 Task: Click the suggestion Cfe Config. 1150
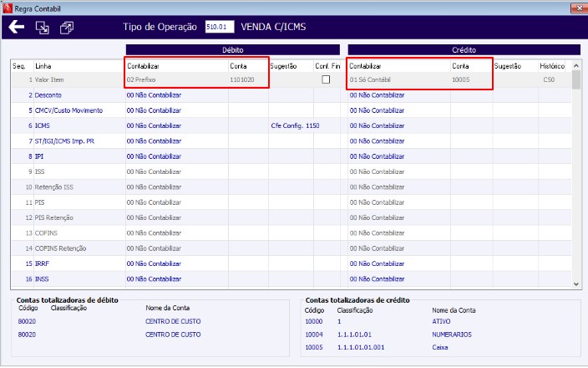[x=295, y=125]
